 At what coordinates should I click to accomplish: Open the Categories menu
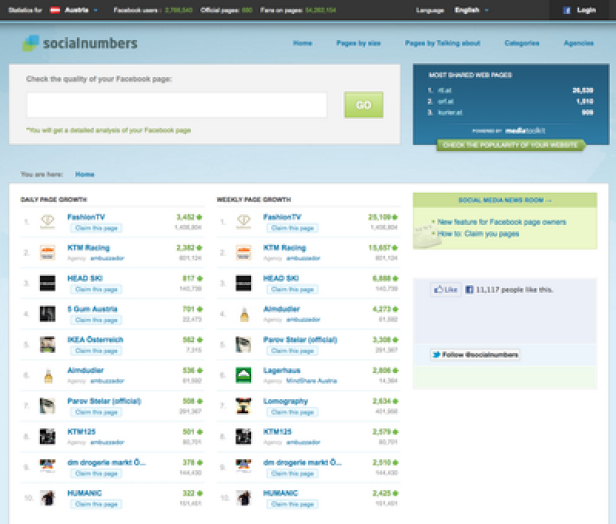(522, 43)
